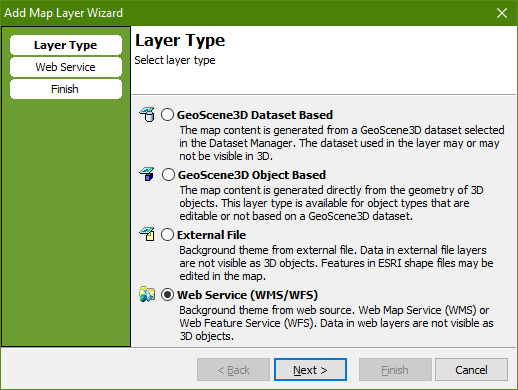Click the 'Layer Type' page heading
The height and width of the screenshot is (390, 518).
tap(180, 41)
